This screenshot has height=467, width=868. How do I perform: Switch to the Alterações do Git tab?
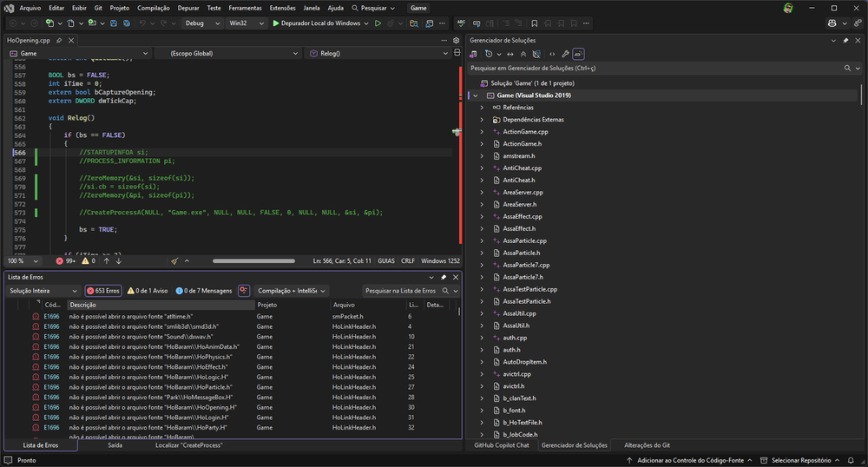pyautogui.click(x=647, y=445)
